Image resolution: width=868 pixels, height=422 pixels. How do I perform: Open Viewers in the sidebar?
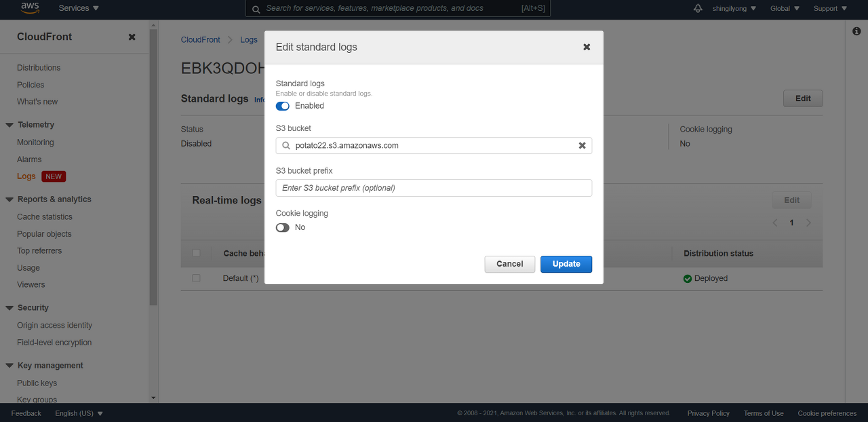coord(31,285)
